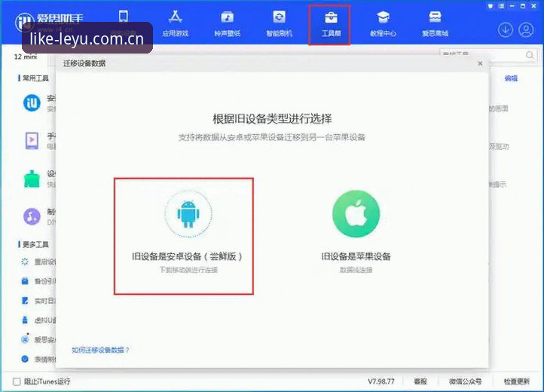This screenshot has height=392, width=544.
Task: Click the search magnifier icon
Action: 530,55
